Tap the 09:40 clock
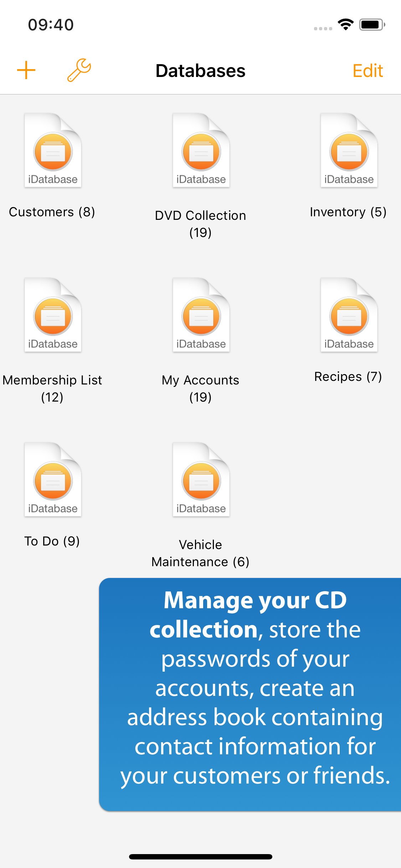The image size is (401, 868). pyautogui.click(x=51, y=25)
